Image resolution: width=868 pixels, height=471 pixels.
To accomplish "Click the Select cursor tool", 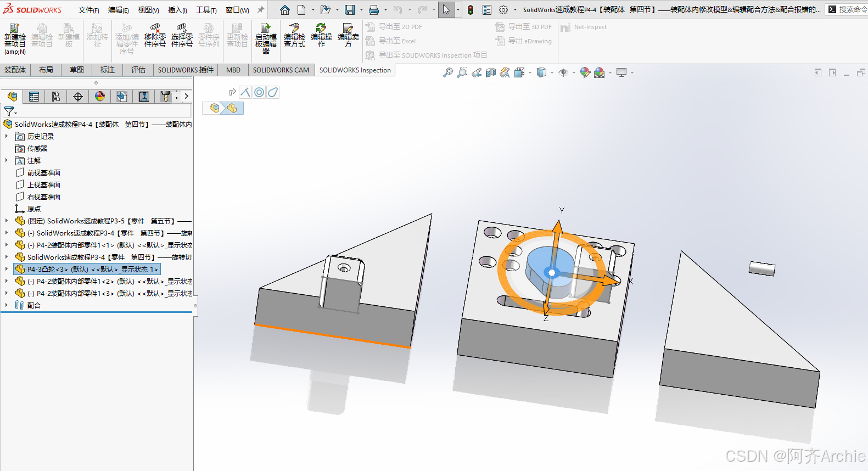I will click(446, 10).
